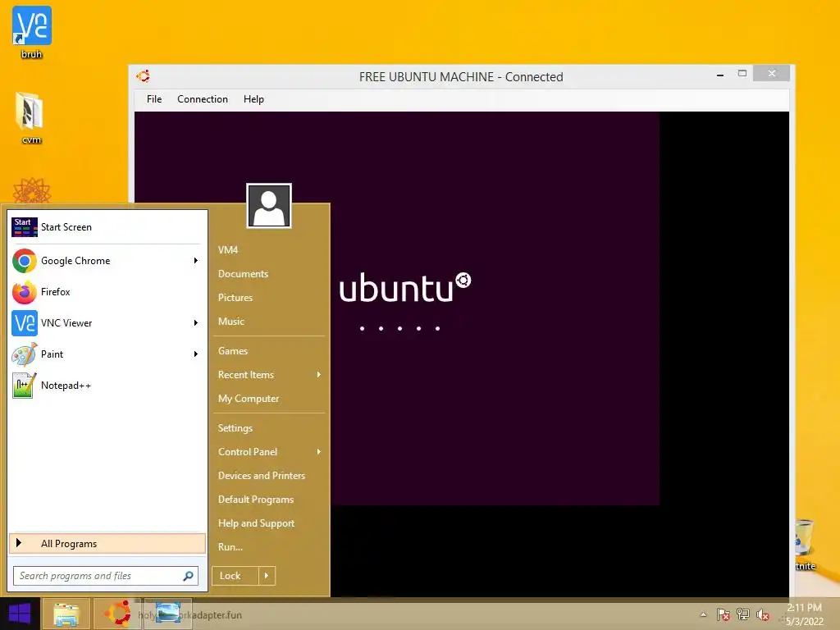Expand the Paint jump list arrow
Viewport: 840px width, 630px height.
pos(196,354)
